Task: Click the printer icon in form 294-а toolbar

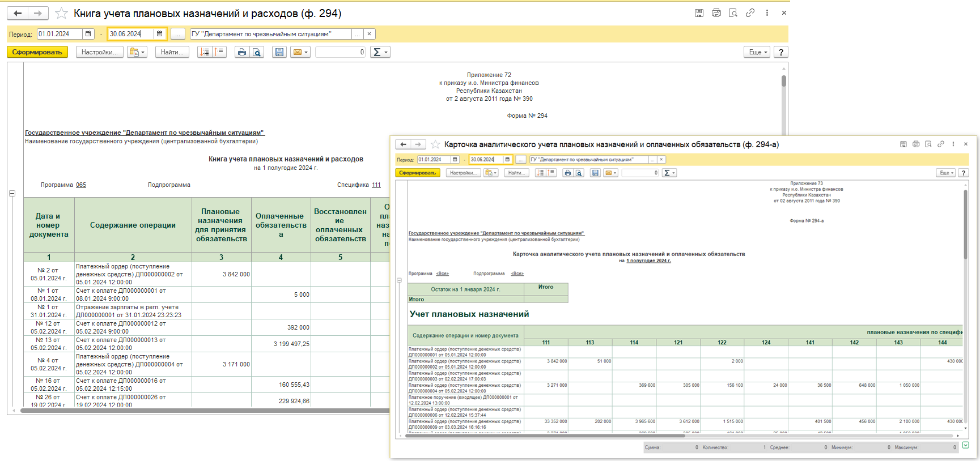Action: pyautogui.click(x=567, y=173)
